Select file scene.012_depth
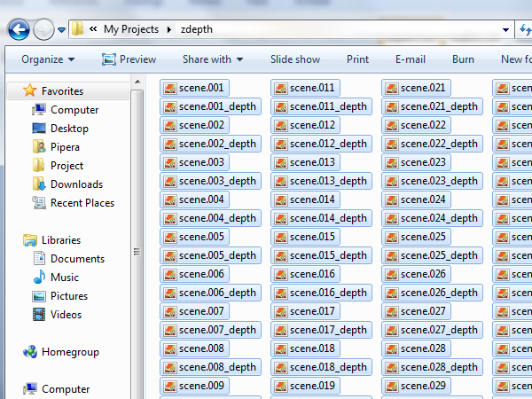The height and width of the screenshot is (399, 532). pyautogui.click(x=321, y=144)
